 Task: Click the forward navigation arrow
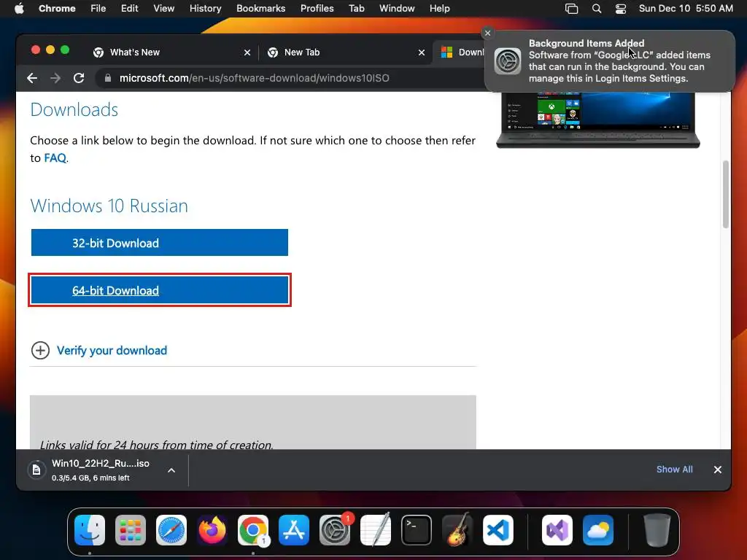[55, 78]
